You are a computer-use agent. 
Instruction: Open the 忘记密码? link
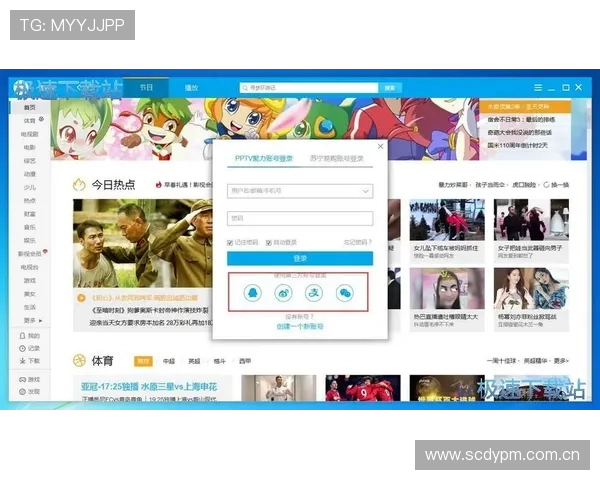[358, 242]
